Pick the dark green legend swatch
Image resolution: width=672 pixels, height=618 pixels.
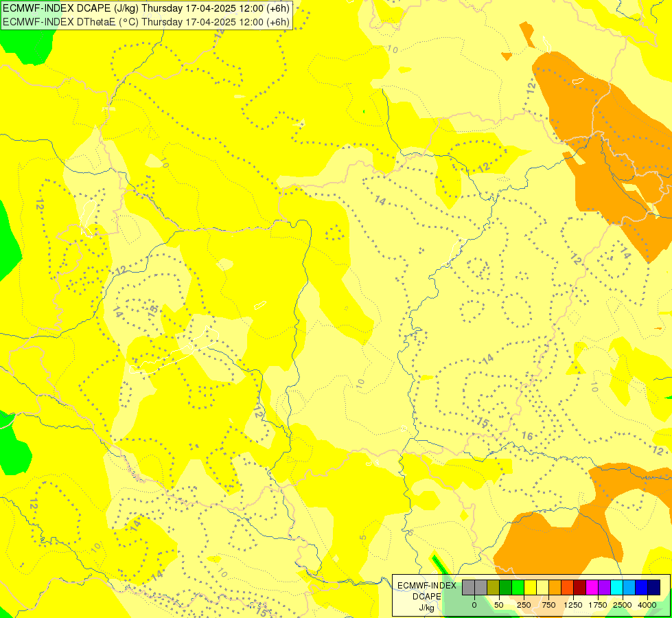coord(506,588)
